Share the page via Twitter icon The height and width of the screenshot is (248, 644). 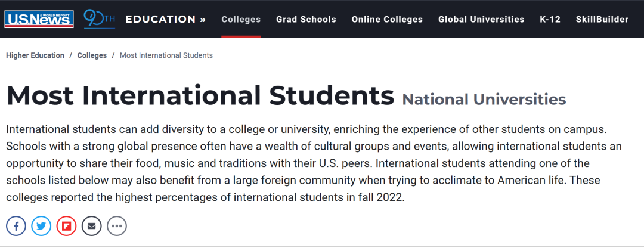(41, 226)
